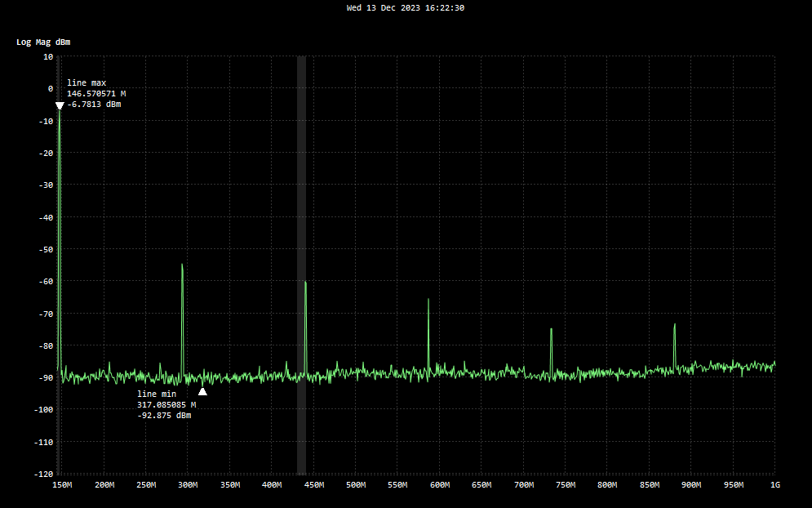This screenshot has height=508, width=812.
Task: Click the line min marker triangle
Action: pos(202,391)
